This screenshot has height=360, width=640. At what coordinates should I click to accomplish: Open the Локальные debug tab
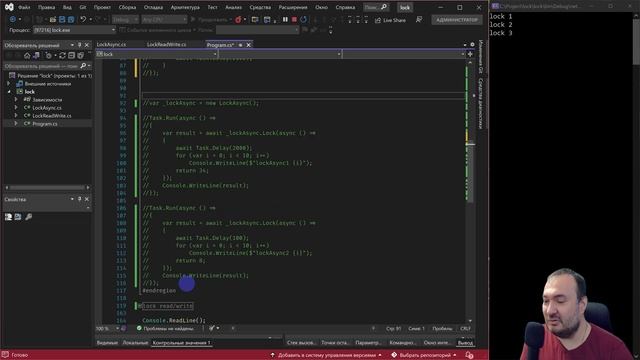tap(135, 343)
